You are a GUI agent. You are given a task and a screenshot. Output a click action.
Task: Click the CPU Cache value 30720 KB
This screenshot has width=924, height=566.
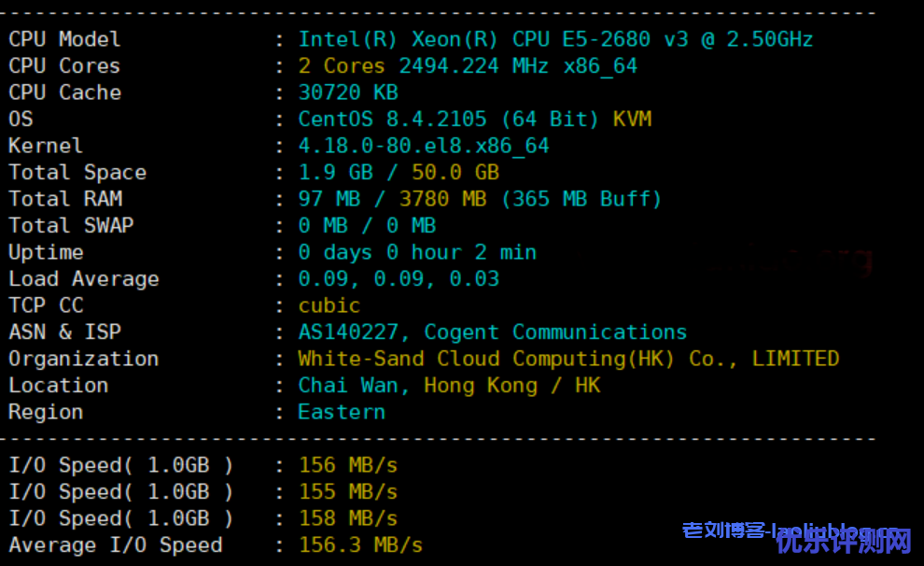click(x=347, y=92)
